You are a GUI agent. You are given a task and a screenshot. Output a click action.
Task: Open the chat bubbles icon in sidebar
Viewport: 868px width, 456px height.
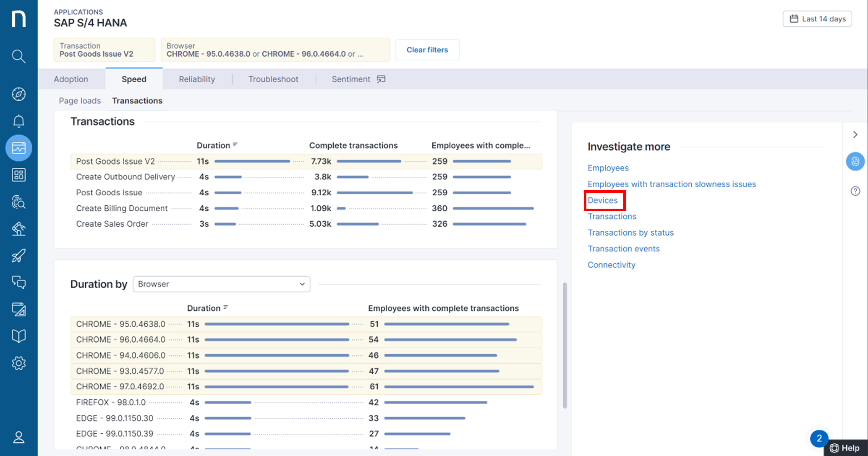click(18, 282)
